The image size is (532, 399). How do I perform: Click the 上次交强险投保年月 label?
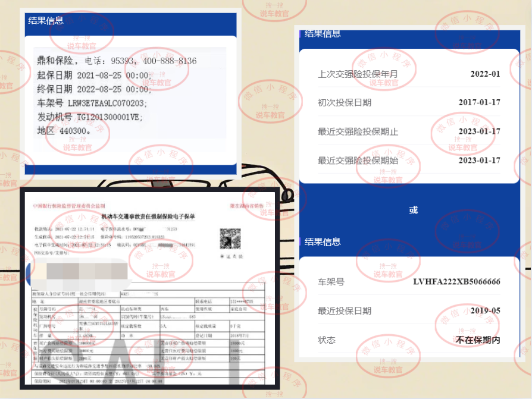pos(357,74)
